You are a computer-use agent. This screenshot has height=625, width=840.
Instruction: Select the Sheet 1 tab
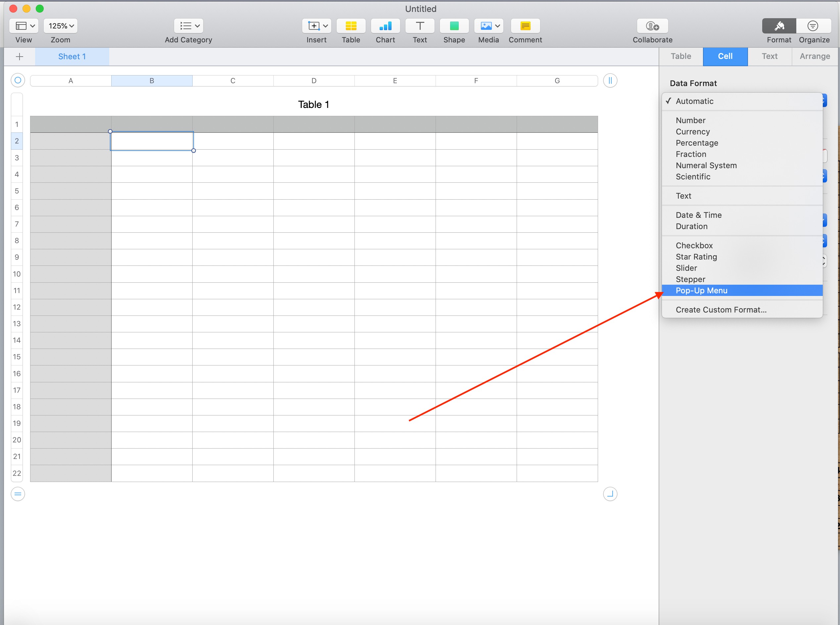click(x=72, y=57)
